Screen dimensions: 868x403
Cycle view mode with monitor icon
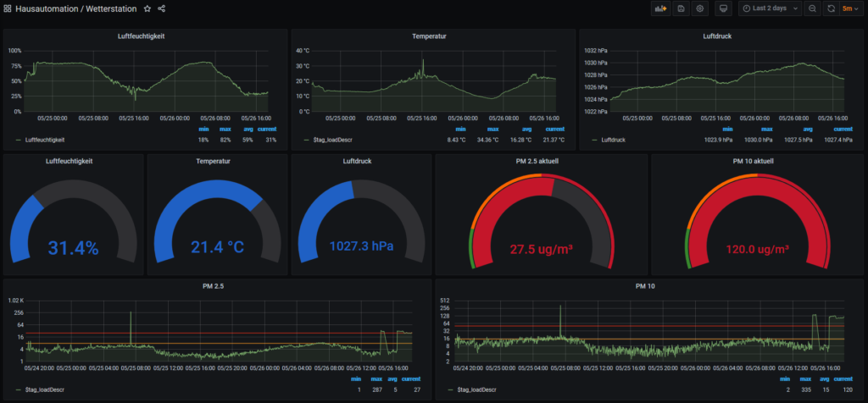click(x=724, y=8)
